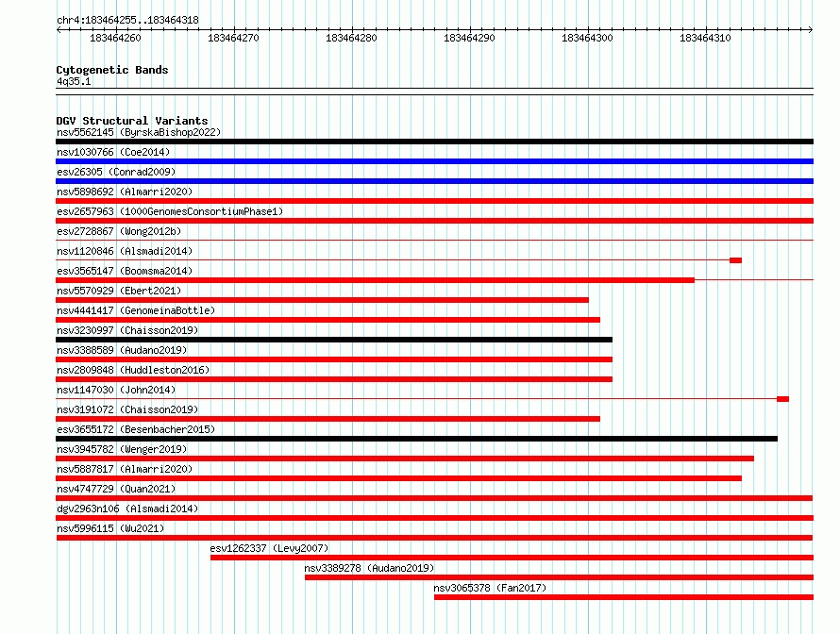Open esv3655172 (Besenbacher2015) label
The height and width of the screenshot is (634, 840).
[136, 429]
